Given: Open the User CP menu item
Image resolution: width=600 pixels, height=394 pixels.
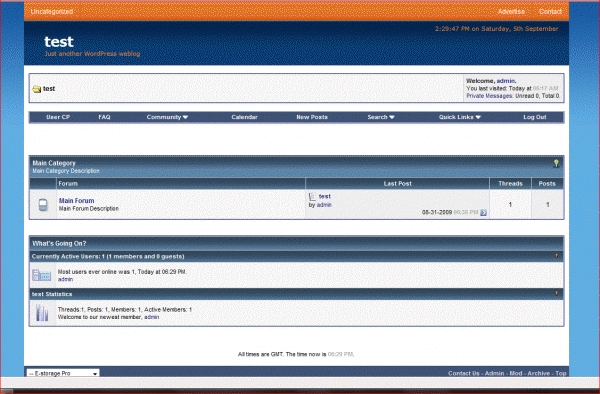Looking at the screenshot, I should [58, 117].
